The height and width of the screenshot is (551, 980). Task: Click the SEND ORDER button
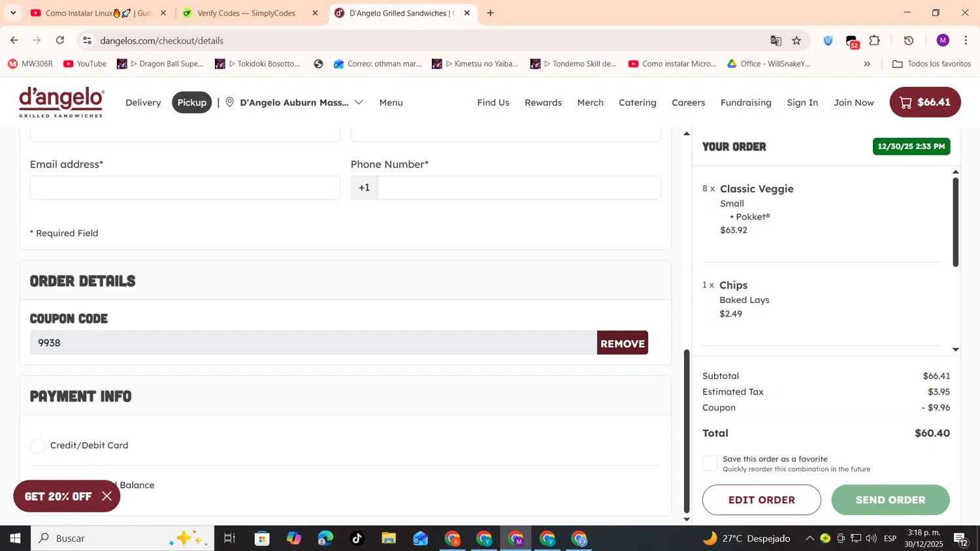[x=890, y=500]
